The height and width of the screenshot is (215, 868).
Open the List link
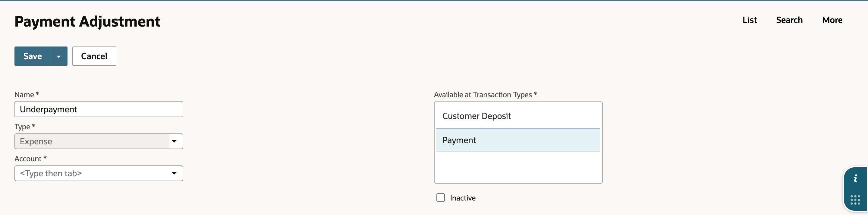click(749, 20)
